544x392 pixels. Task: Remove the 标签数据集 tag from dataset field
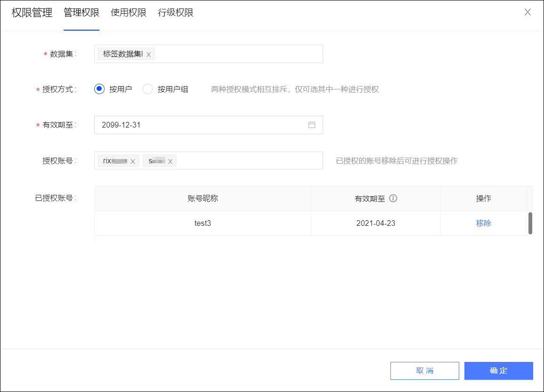click(148, 55)
